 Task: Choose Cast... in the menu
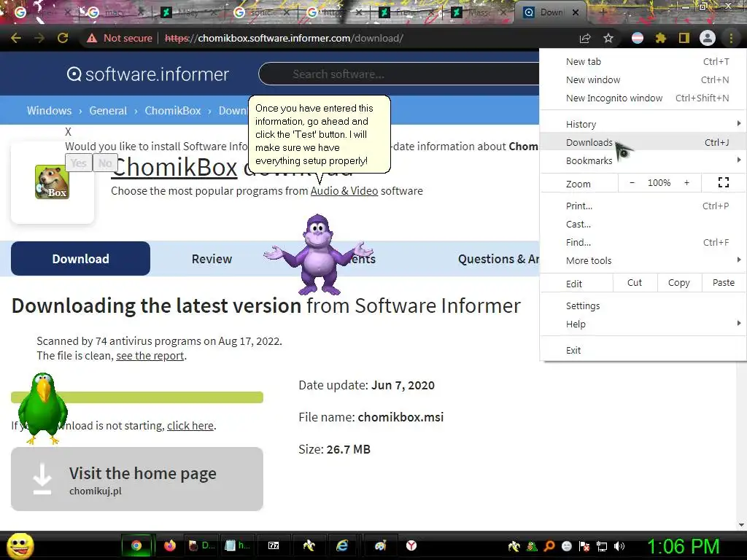pyautogui.click(x=643, y=224)
